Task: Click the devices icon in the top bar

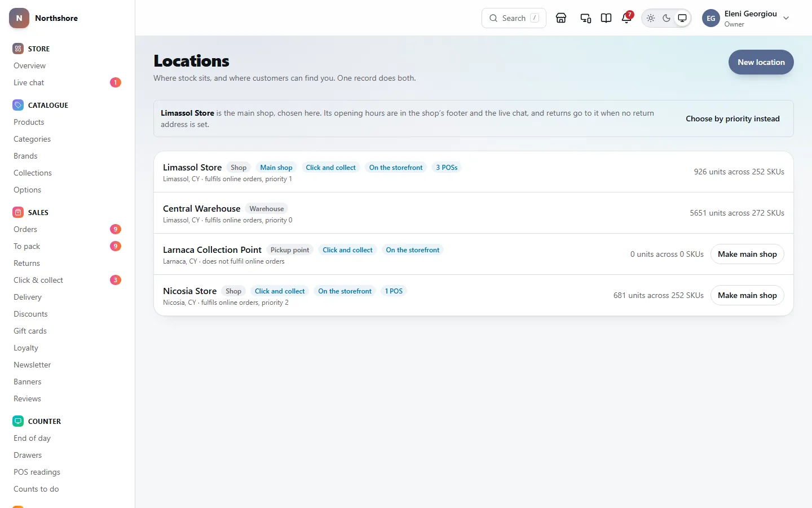Action: click(x=586, y=18)
